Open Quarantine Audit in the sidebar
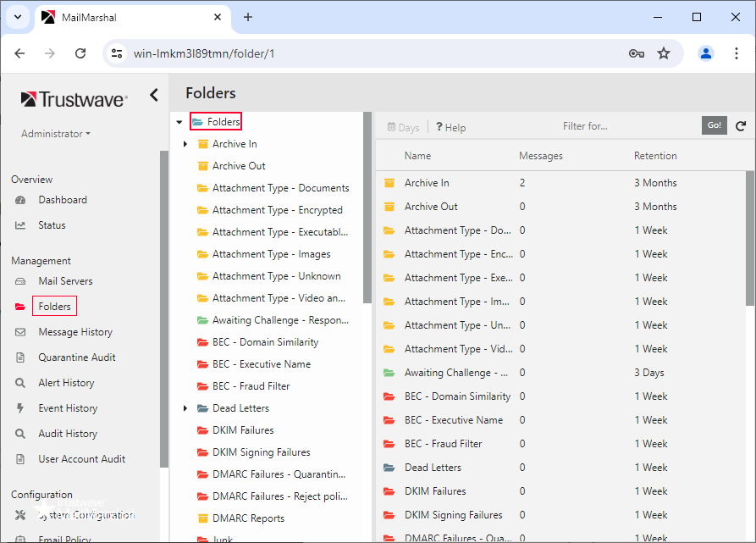The image size is (756, 543). pyautogui.click(x=76, y=357)
